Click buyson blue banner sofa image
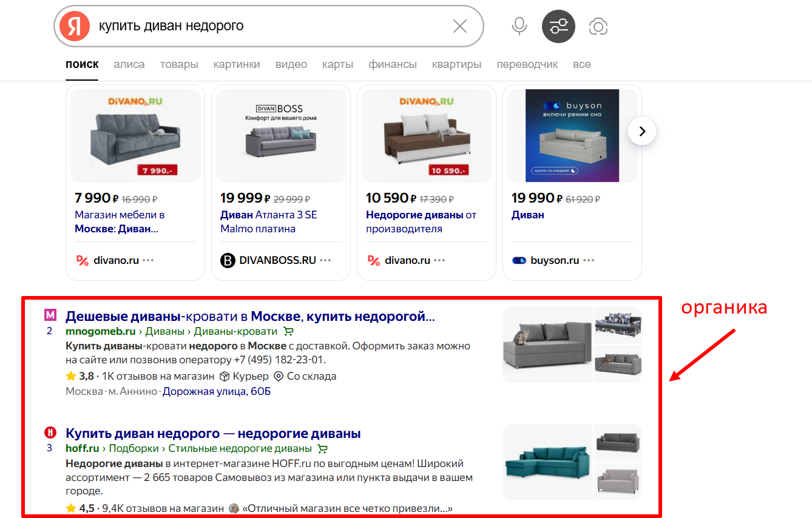 (572, 136)
